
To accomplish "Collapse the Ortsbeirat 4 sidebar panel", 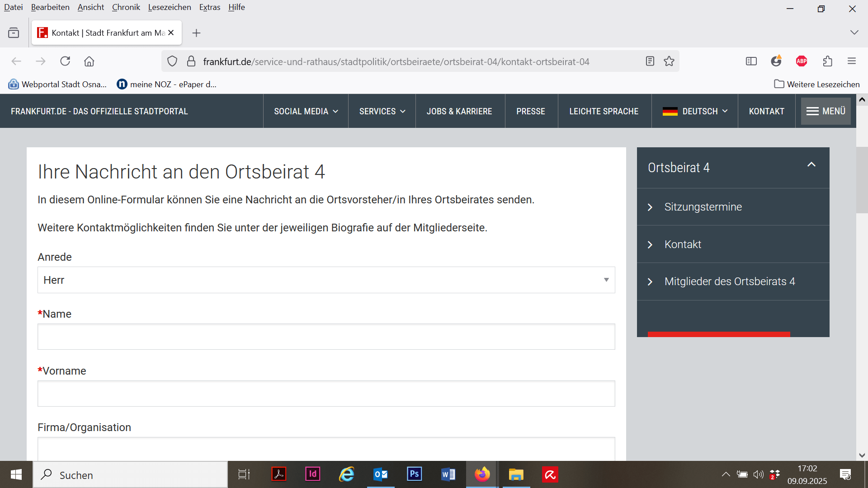I will click(811, 165).
